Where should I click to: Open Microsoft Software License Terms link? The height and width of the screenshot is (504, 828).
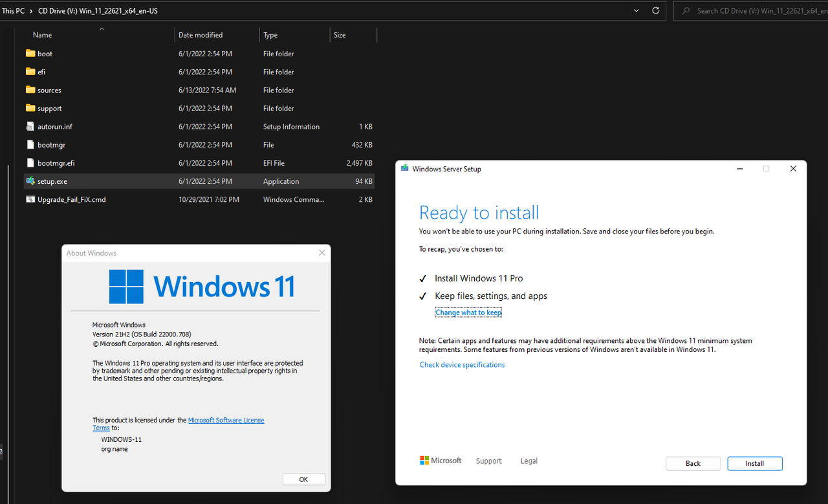pyautogui.click(x=226, y=420)
